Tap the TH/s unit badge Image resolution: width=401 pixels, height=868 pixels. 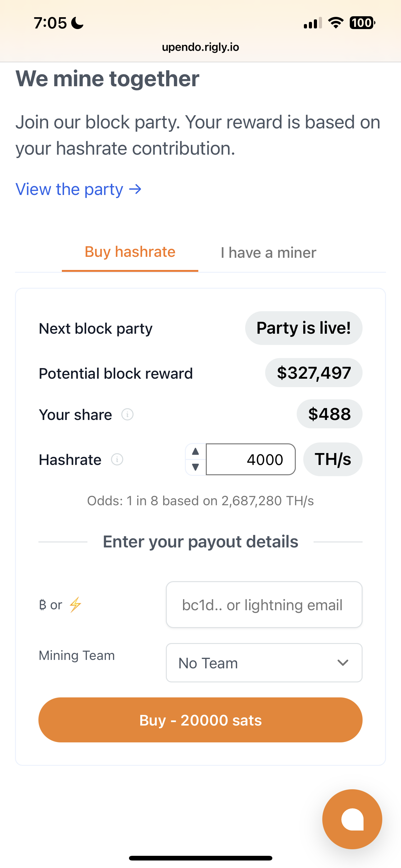point(333,459)
